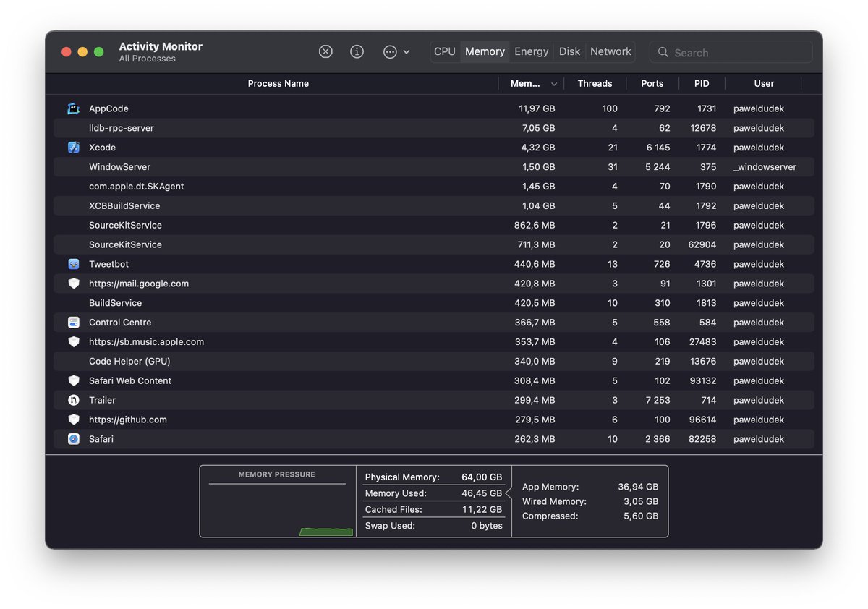Select the WindowServer process row

tap(434, 167)
